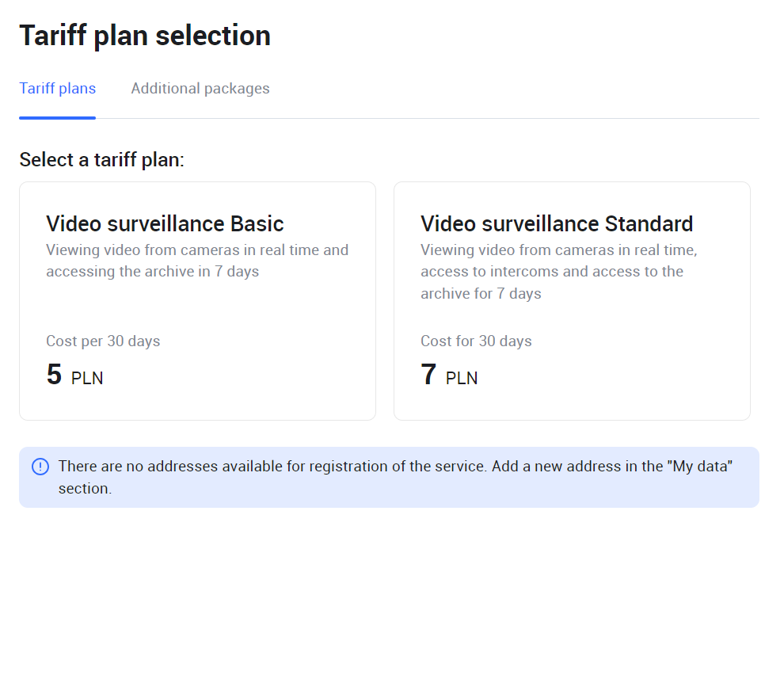This screenshot has width=784, height=690.
Task: Click the "Video surveillance Basic" title
Action: pos(165,223)
